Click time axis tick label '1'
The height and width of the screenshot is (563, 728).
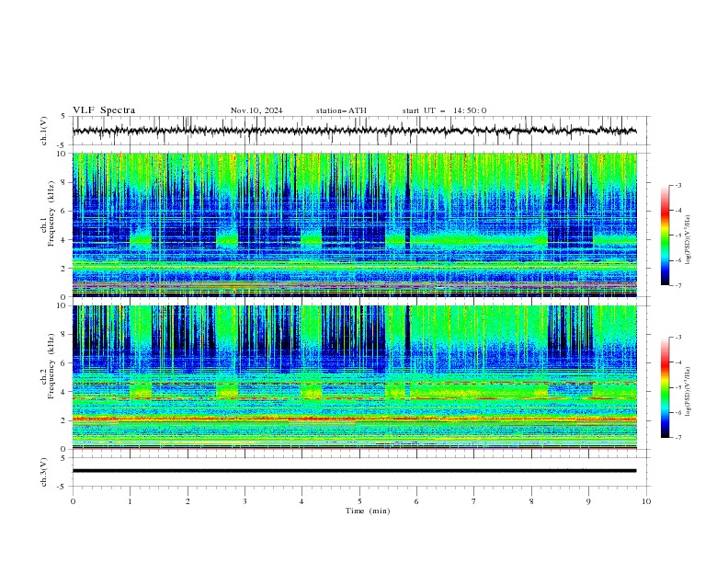click(x=130, y=501)
